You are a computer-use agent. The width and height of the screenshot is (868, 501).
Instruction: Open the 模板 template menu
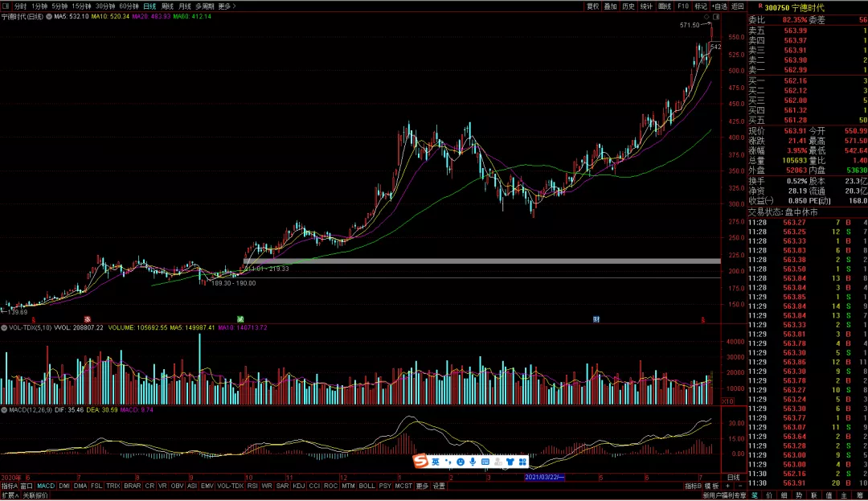click(x=712, y=486)
